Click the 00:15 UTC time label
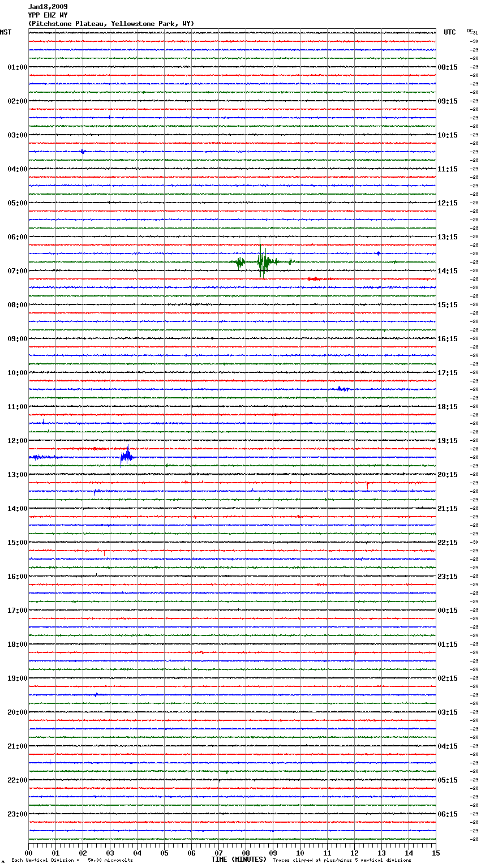The image size is (481, 868). (x=448, y=611)
